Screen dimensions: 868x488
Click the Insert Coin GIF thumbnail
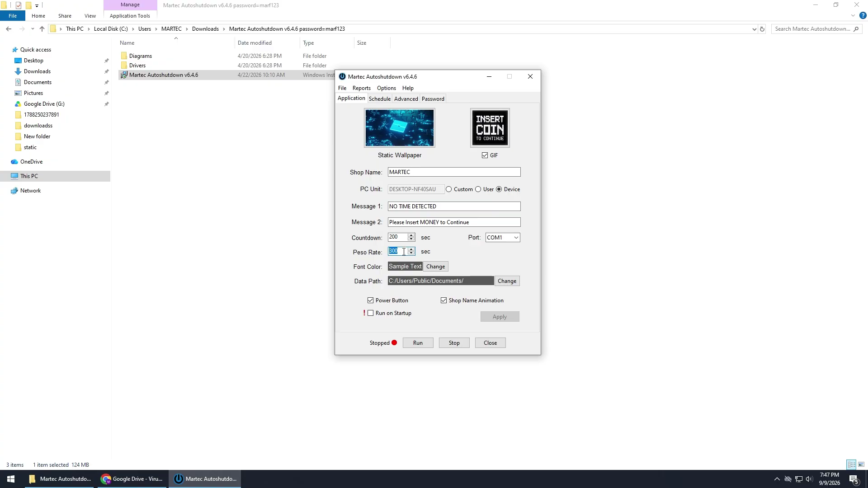[490, 128]
